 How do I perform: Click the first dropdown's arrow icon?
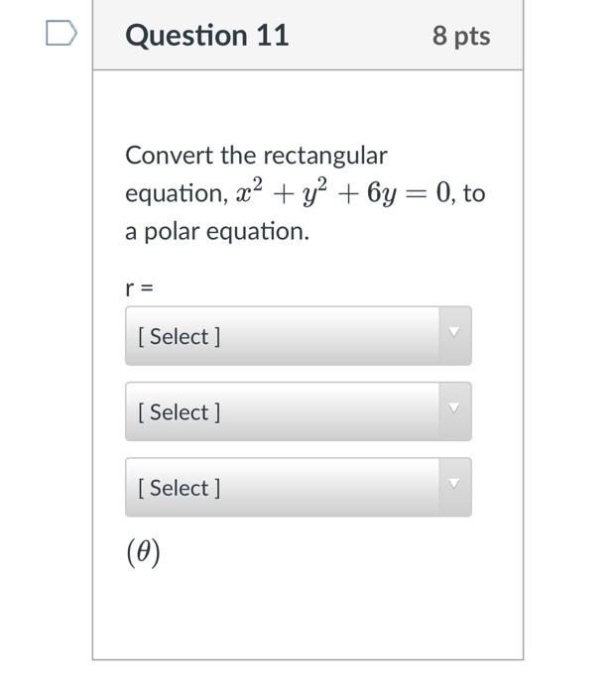[453, 333]
